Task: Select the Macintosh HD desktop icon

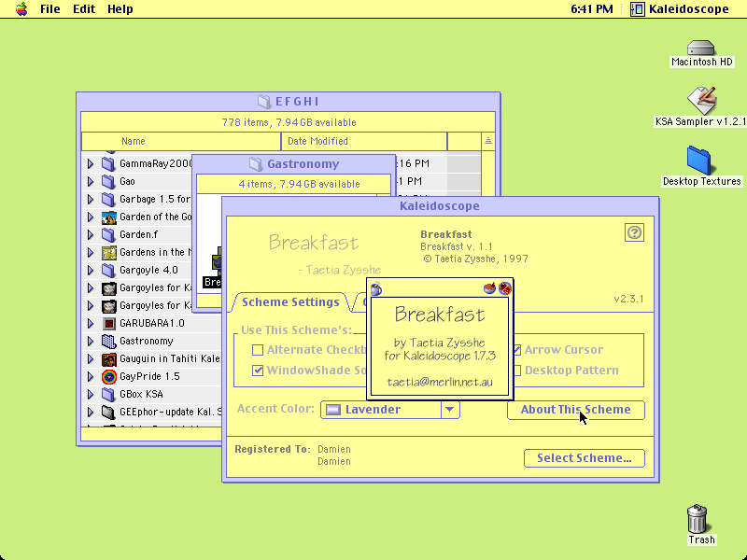Action: coord(701,48)
